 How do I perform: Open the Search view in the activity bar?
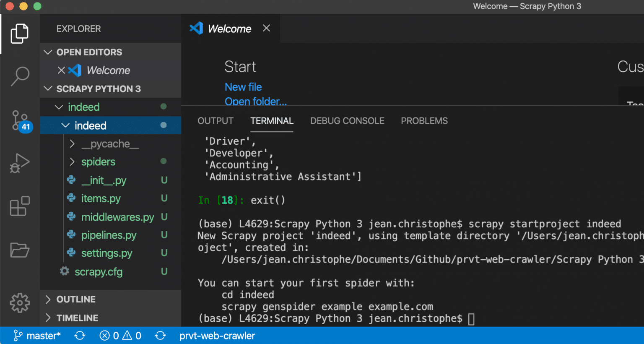(19, 76)
